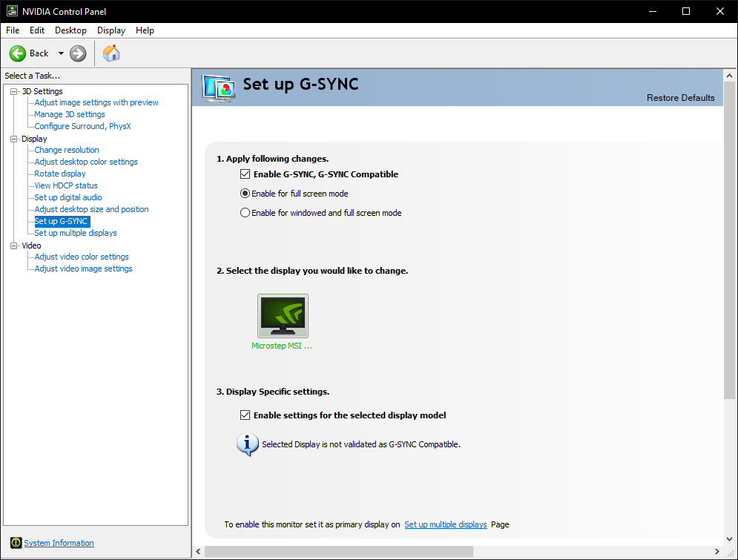Viewport: 738px width, 560px height.
Task: Click the Microstep MSI display name label
Action: pyautogui.click(x=281, y=346)
